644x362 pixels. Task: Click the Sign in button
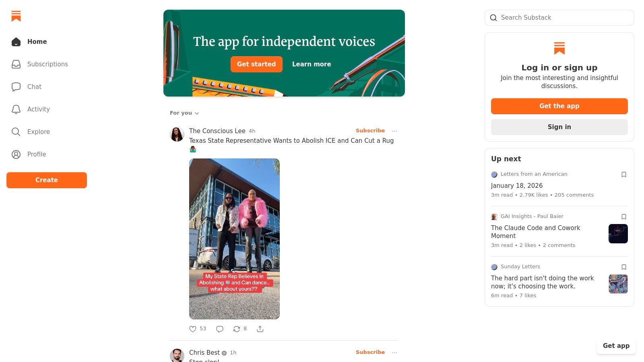[559, 127]
